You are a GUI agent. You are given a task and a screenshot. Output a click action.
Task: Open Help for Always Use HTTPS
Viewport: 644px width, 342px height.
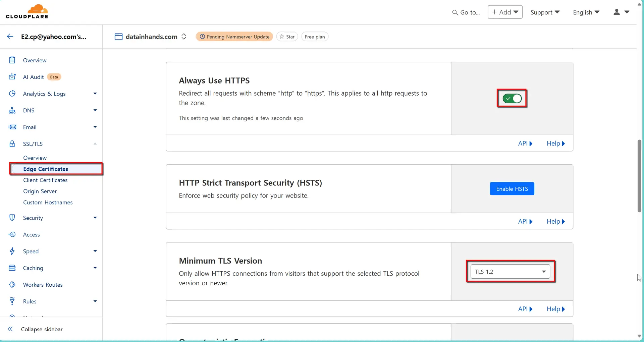point(555,143)
